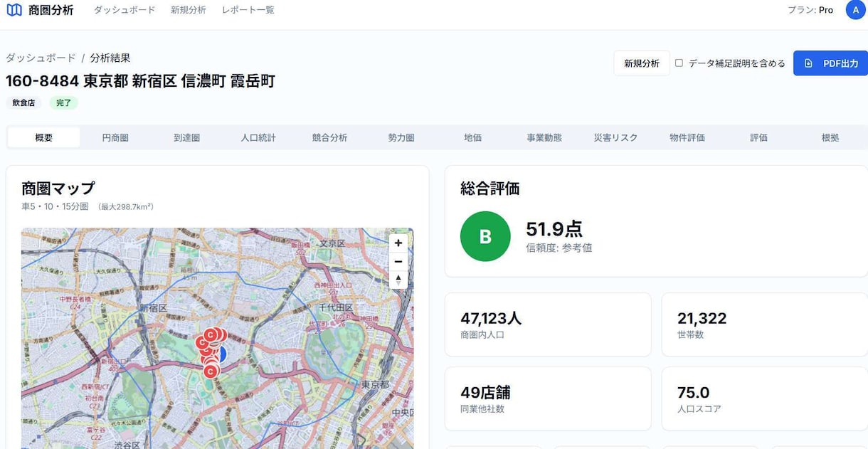Click the 21,322 世帯数 card
Viewport: 868px width, 449px height.
point(765,324)
